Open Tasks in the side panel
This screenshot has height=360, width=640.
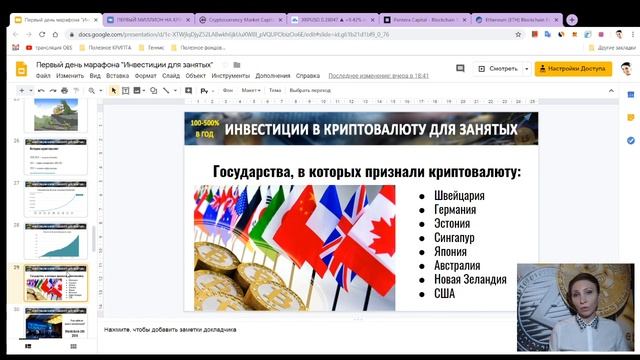[631, 140]
